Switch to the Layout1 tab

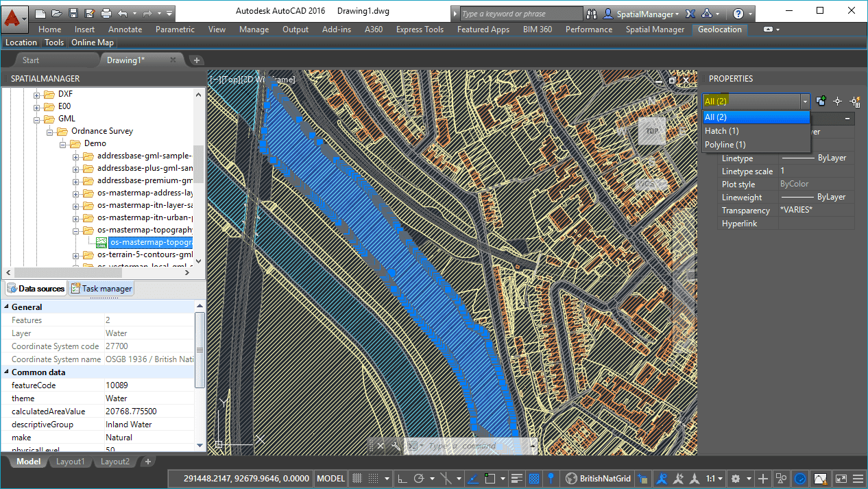[71, 462]
